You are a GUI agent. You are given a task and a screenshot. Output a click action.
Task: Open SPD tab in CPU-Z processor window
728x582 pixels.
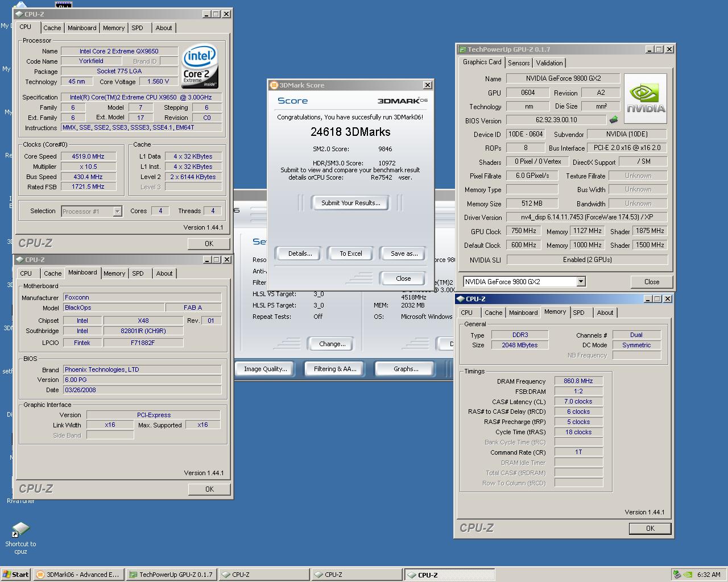point(137,28)
